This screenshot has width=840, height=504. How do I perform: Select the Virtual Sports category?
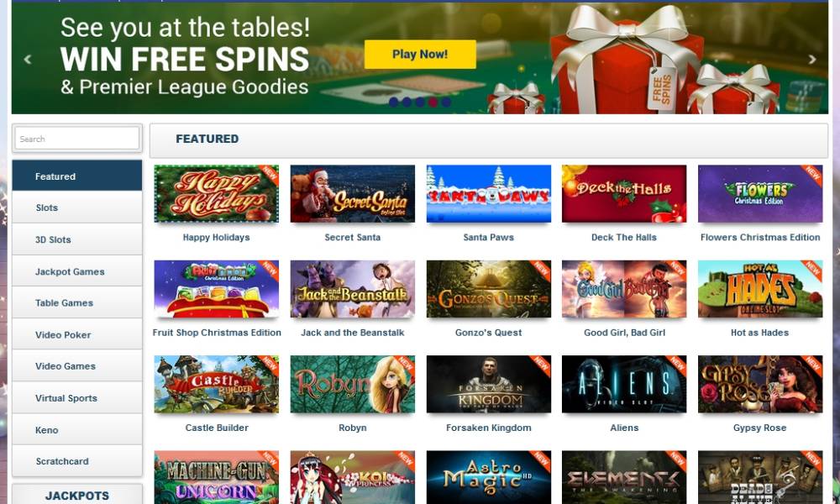(77, 398)
